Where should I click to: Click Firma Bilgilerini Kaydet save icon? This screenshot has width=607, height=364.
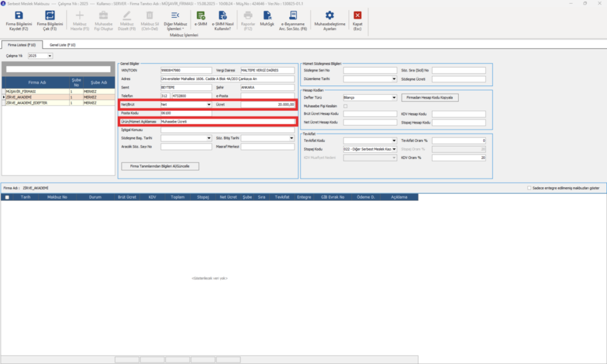point(18,15)
